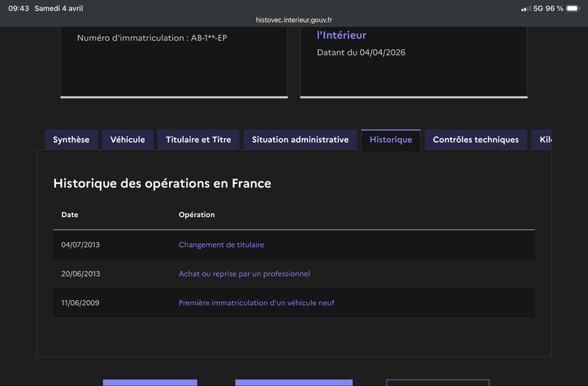
Task: Click the middle purple button at bottom
Action: 294,382
